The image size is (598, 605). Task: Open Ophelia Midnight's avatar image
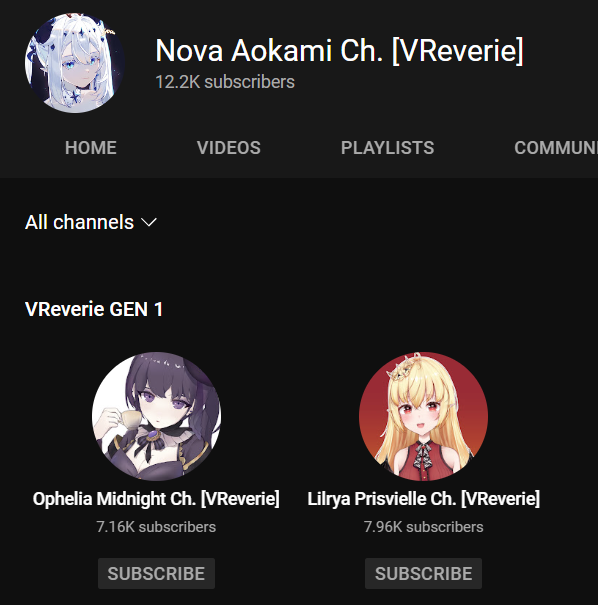tap(156, 416)
